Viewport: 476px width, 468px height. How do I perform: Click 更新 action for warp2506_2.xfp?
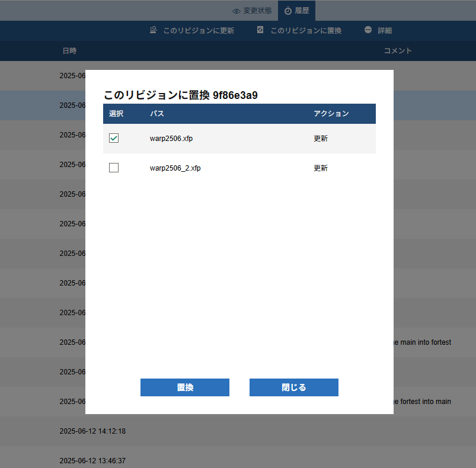321,168
